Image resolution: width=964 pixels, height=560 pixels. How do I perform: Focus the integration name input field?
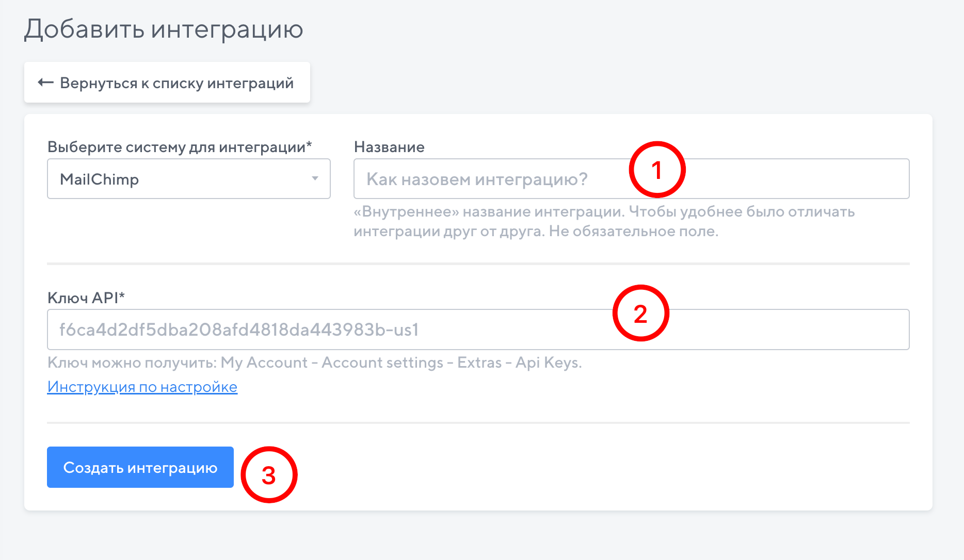[x=490, y=179]
